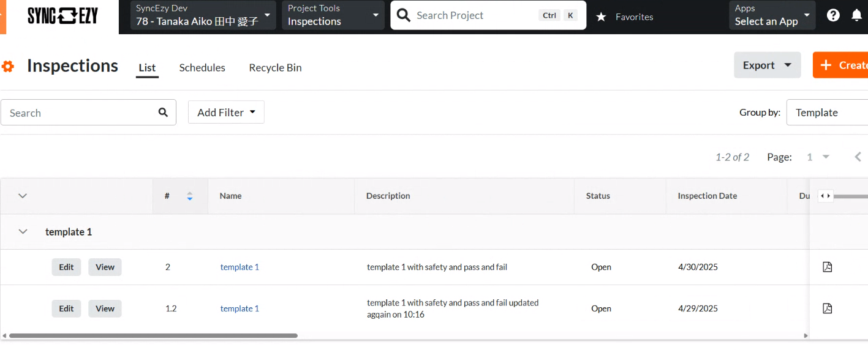Switch to the Recycle Bin tab
The width and height of the screenshot is (868, 350).
click(x=275, y=67)
